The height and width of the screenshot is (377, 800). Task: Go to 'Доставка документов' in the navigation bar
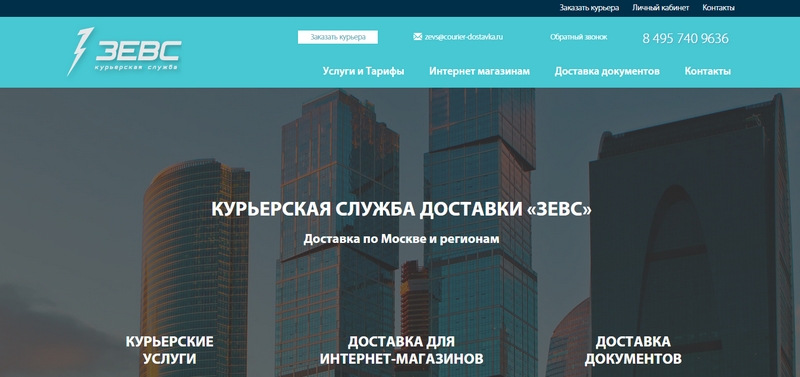(x=607, y=71)
